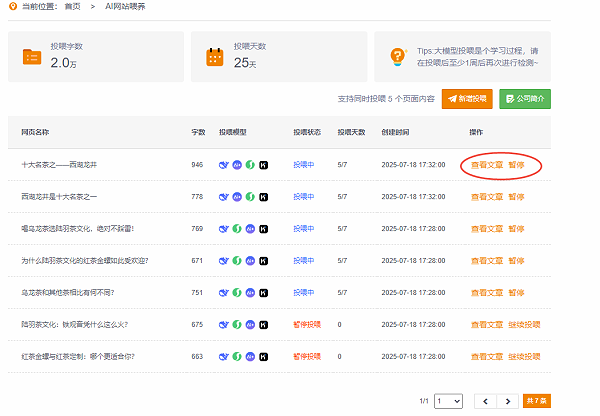The height and width of the screenshot is (416, 600).
Task: Click the DeepSeek whale icon in the 769-word row
Action: point(223,229)
